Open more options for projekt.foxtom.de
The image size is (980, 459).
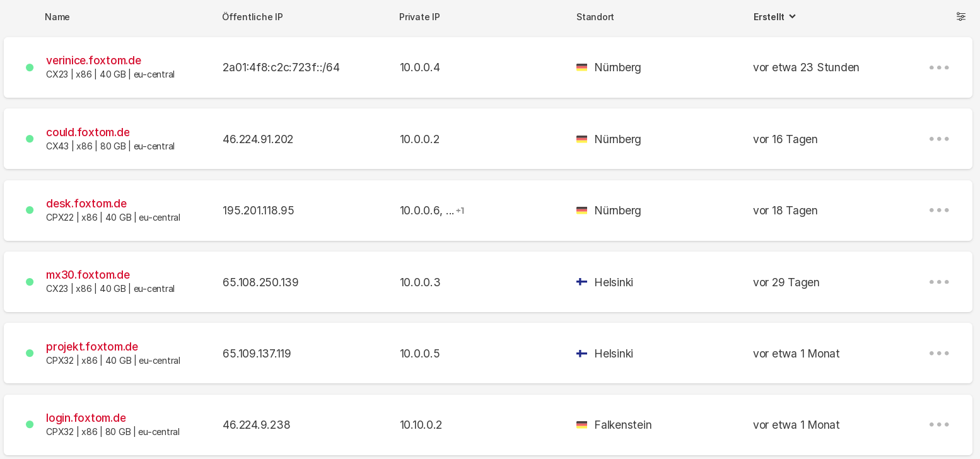[938, 354]
